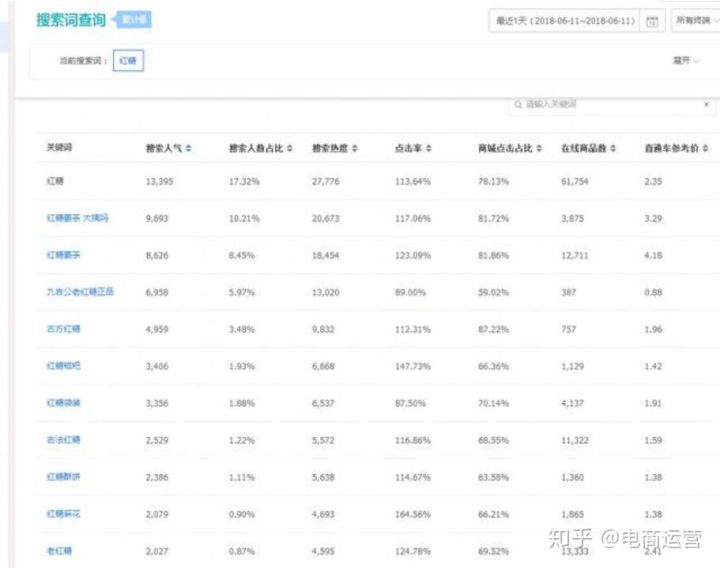Select the current search term 红糖 tag
The height and width of the screenshot is (568, 720).
click(128, 61)
